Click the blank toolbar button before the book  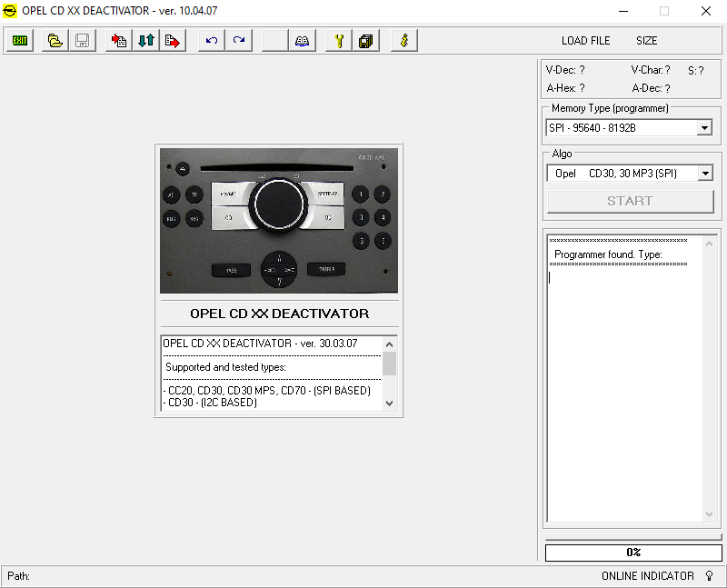275,40
